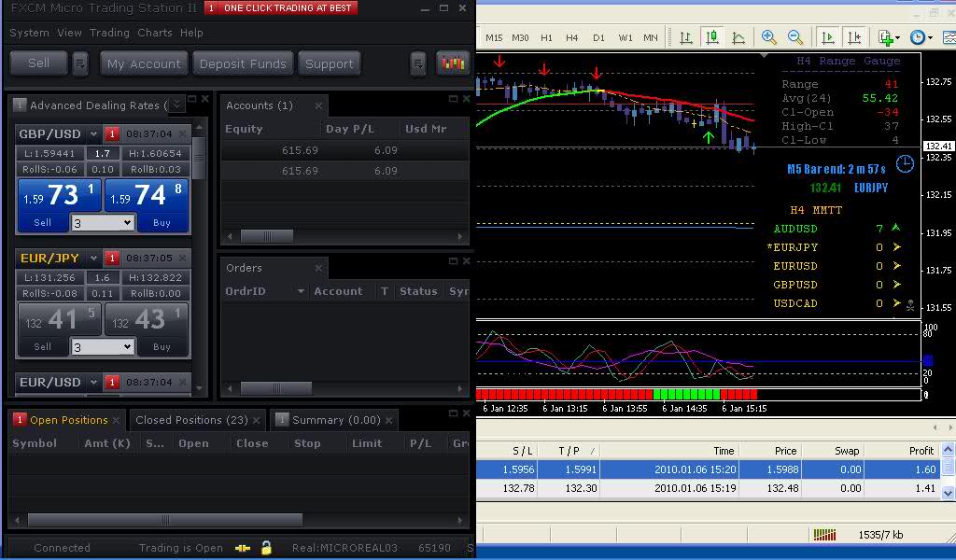Switch chart to candlestick display
The image size is (956, 560).
(712, 37)
